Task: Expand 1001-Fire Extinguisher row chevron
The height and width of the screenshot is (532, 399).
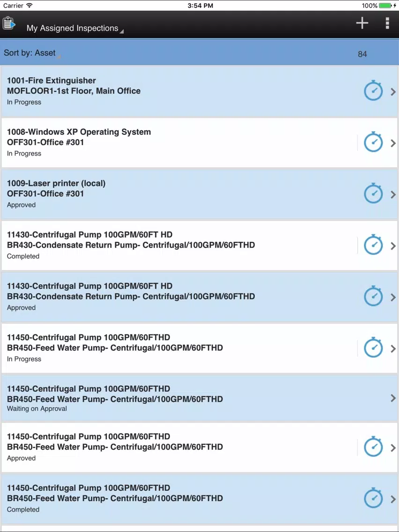Action: 393,92
